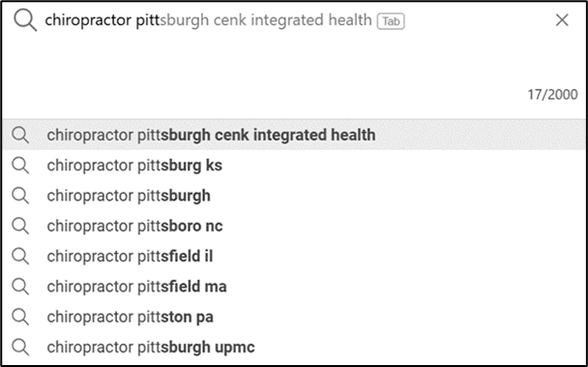The width and height of the screenshot is (588, 367).
Task: Accept autocomplete using the Tab hint badge
Action: [391, 21]
